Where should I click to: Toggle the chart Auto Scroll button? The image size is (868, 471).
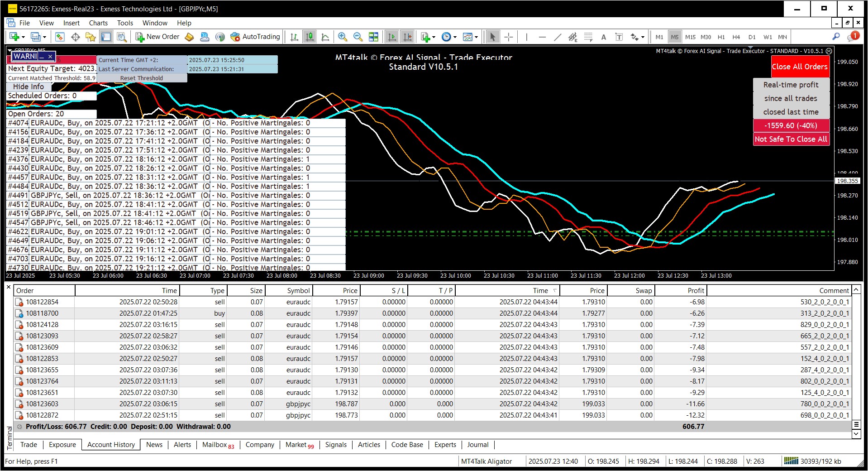tap(392, 37)
